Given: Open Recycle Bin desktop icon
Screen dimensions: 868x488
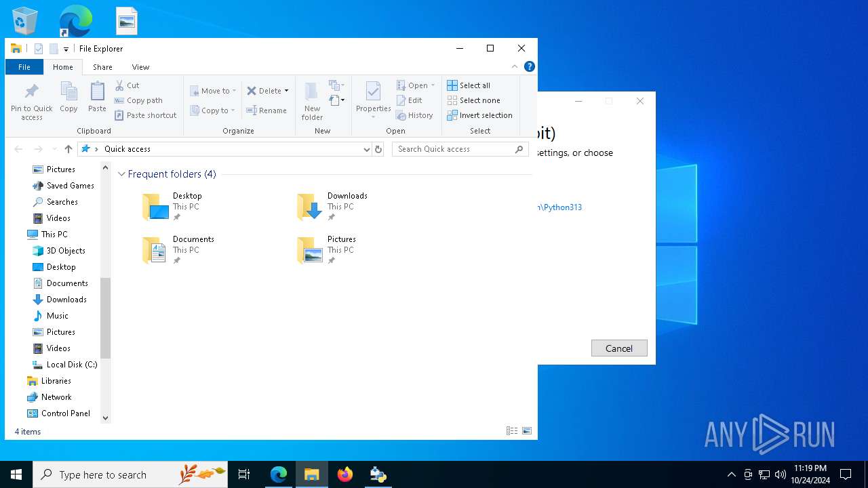Looking at the screenshot, I should [25, 21].
